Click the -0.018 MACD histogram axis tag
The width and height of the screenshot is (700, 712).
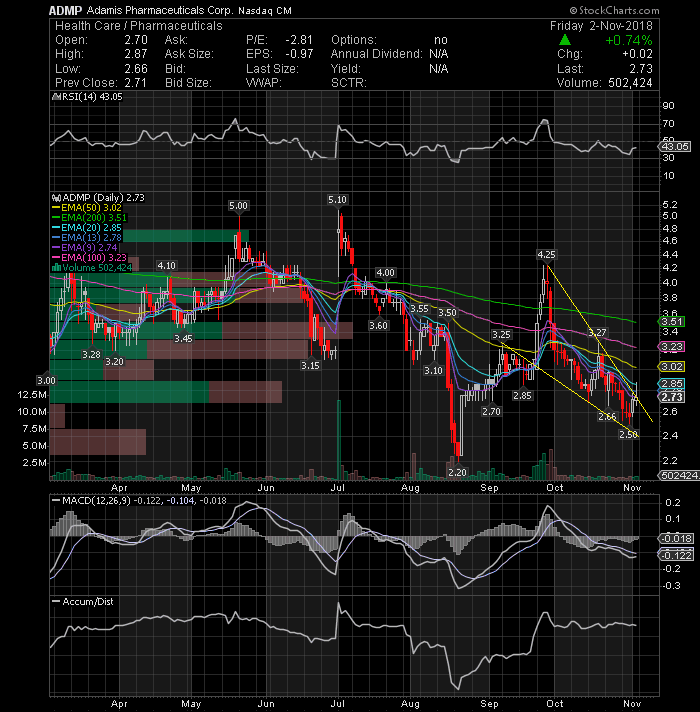(x=675, y=539)
